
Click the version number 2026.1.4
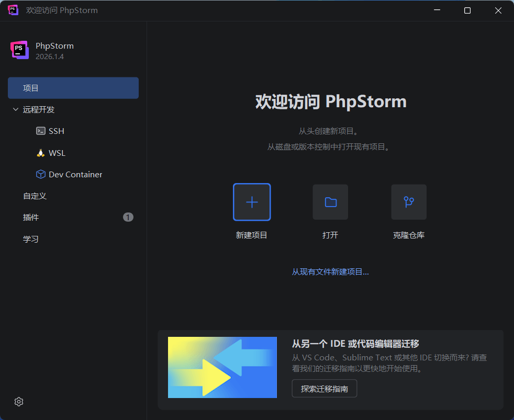(x=50, y=56)
